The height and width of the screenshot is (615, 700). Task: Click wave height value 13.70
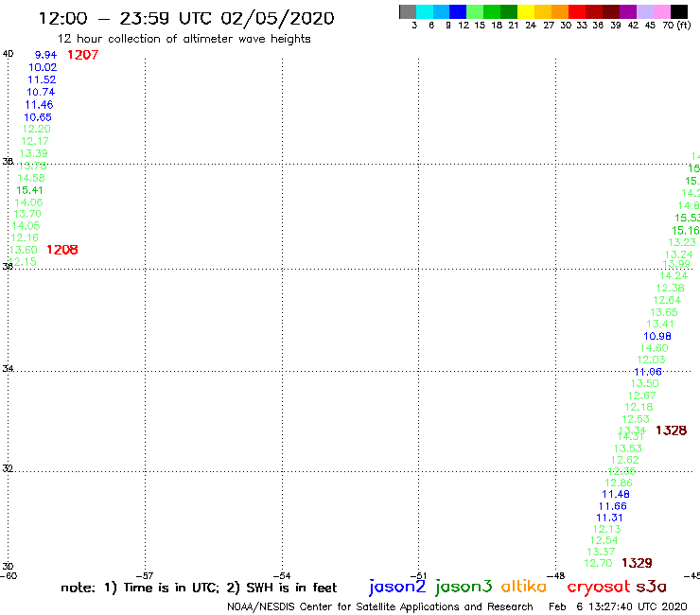point(27,214)
